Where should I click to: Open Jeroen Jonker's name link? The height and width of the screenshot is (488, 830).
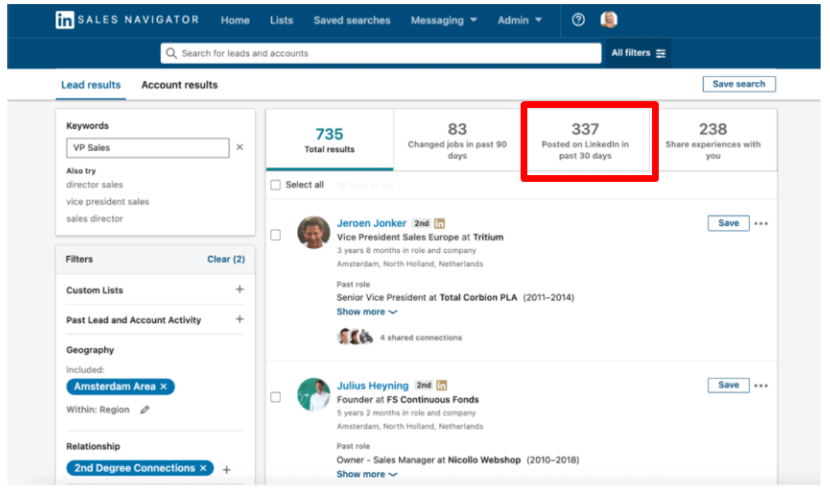coord(372,223)
